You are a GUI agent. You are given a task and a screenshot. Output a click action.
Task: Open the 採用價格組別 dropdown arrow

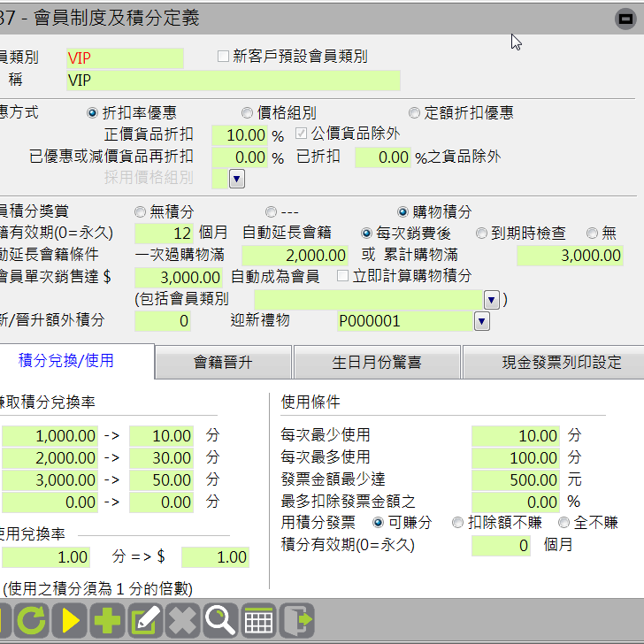point(237,179)
